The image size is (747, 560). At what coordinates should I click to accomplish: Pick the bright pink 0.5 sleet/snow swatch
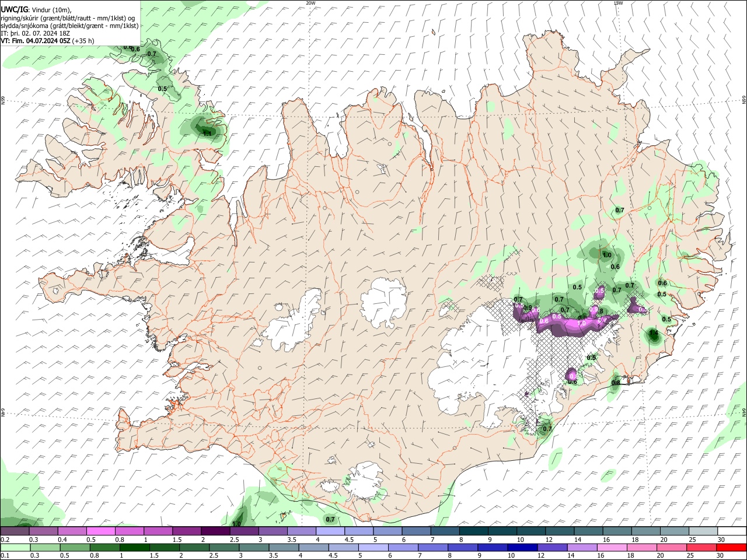[x=101, y=531]
